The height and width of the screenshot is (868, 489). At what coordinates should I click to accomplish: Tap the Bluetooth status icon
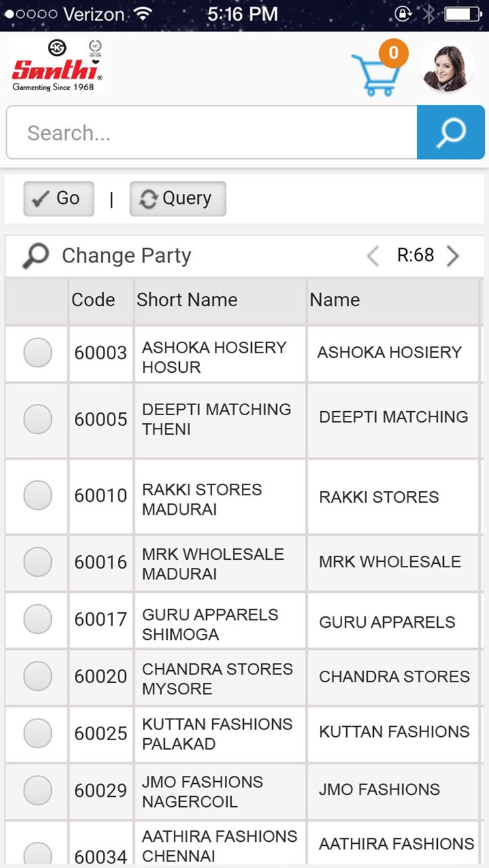click(428, 13)
